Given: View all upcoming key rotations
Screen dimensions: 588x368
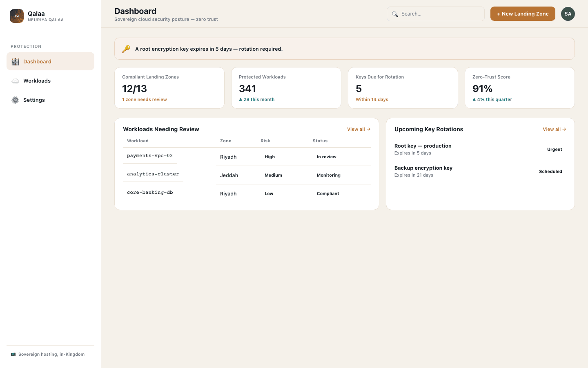Looking at the screenshot, I should (x=555, y=129).
